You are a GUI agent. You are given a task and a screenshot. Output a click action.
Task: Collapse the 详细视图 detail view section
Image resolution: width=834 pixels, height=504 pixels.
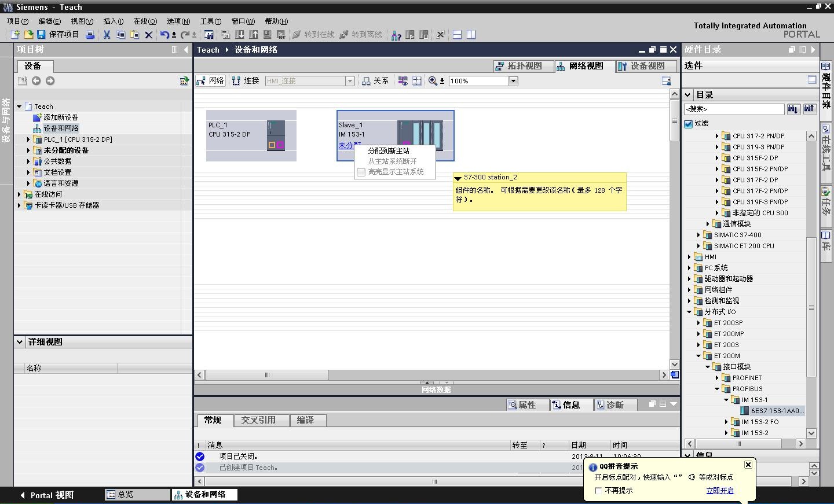click(x=20, y=342)
